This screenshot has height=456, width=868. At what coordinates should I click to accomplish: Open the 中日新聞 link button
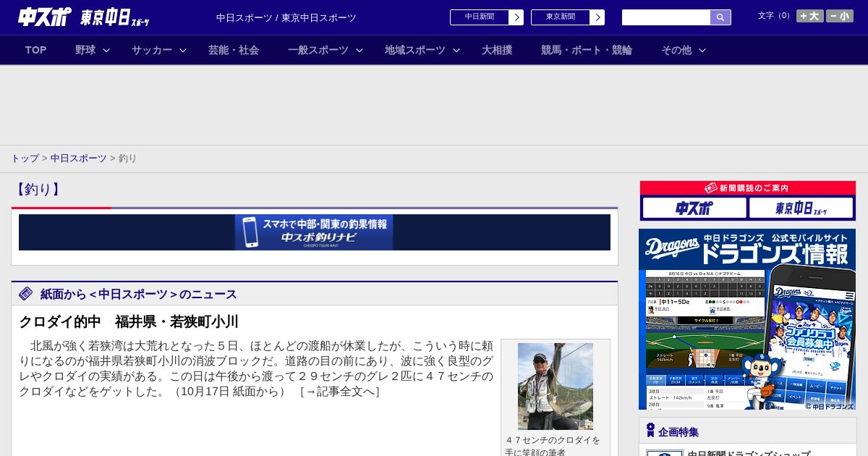(480, 17)
